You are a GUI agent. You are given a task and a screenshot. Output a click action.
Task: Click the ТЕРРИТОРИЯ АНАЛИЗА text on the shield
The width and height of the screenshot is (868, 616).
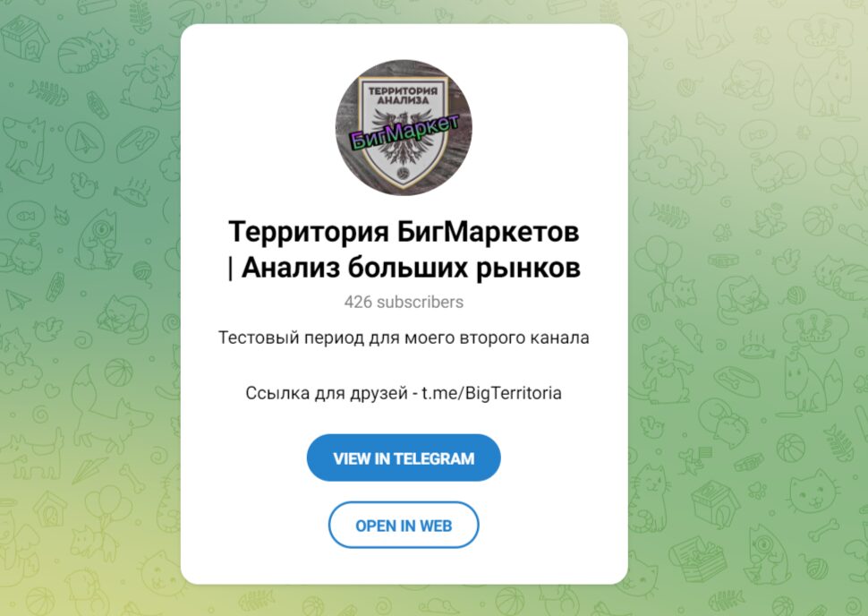[x=403, y=95]
